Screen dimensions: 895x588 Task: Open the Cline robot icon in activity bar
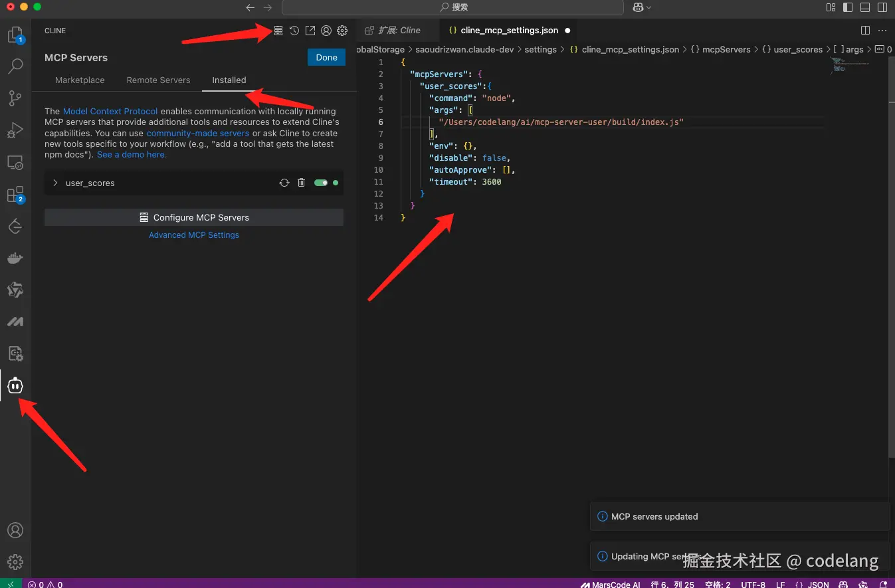tap(15, 385)
